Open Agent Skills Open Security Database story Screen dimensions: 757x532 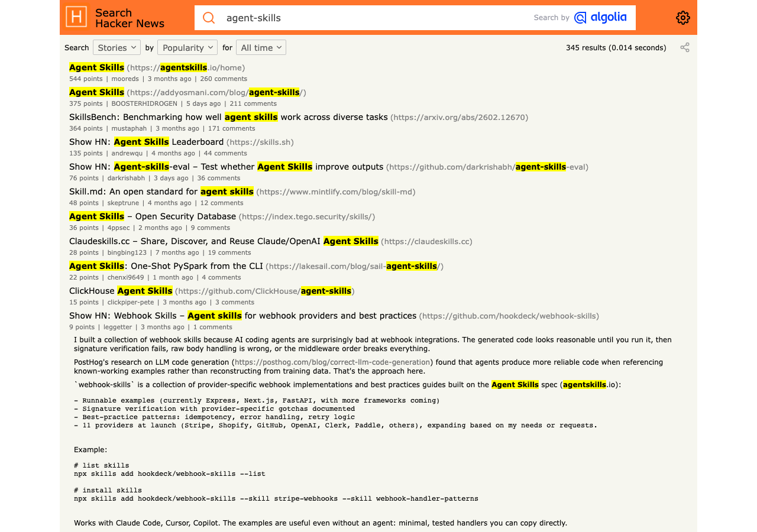153,216
